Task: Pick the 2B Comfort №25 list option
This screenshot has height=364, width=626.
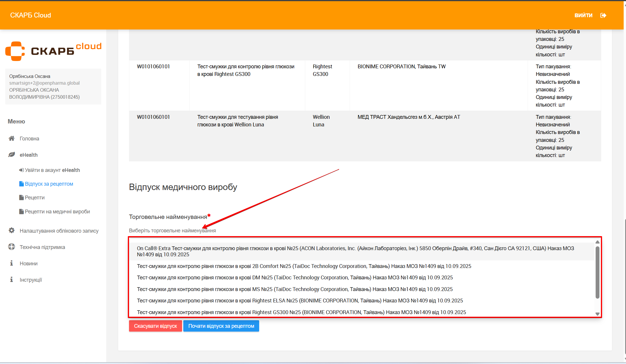Action: (x=304, y=266)
